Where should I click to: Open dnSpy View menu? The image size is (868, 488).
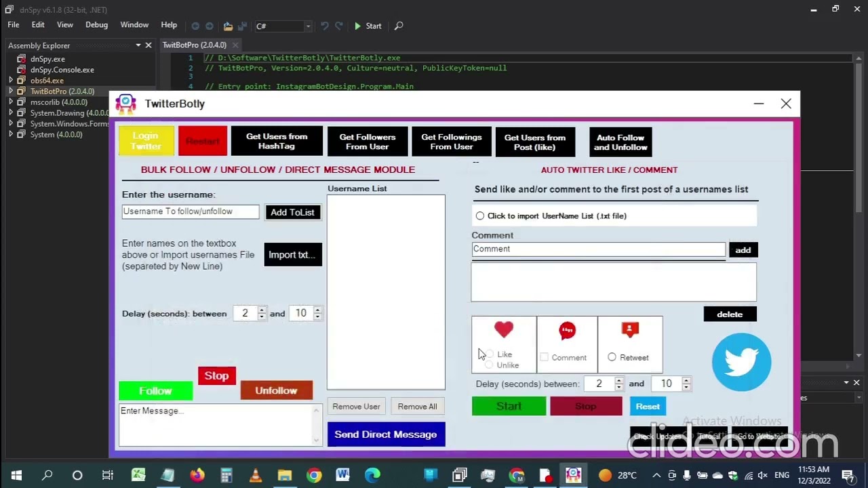tap(65, 25)
